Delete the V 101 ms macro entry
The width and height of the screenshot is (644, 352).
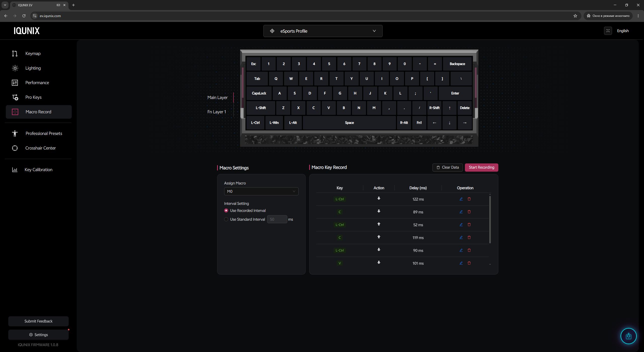coord(469,263)
